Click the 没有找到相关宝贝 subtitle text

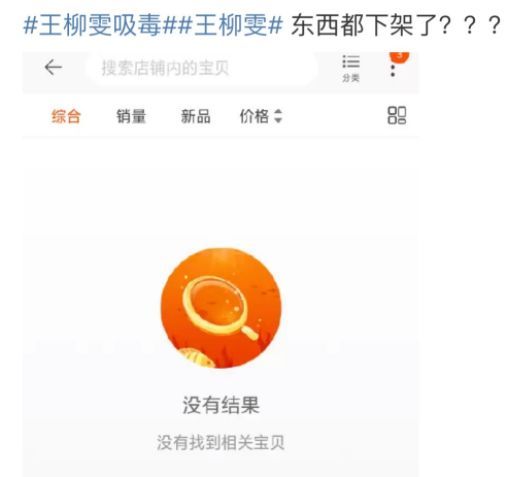coord(221,443)
